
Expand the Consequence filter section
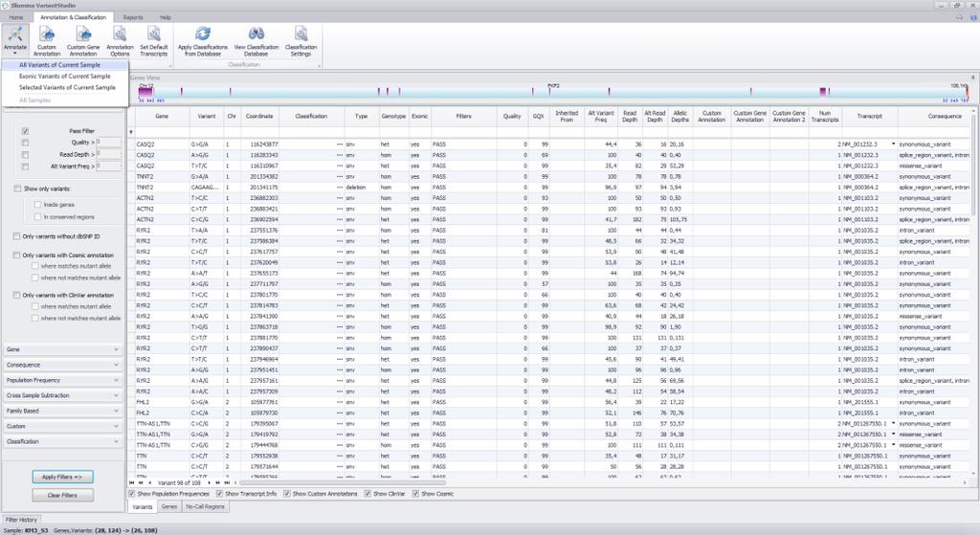tap(62, 365)
